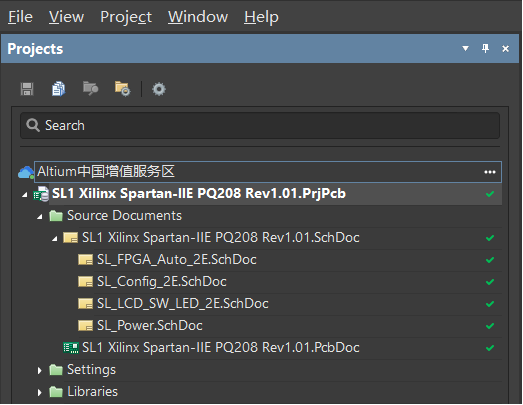The height and width of the screenshot is (405, 523).
Task: Click the Source Documents folder icon
Action: [56, 216]
